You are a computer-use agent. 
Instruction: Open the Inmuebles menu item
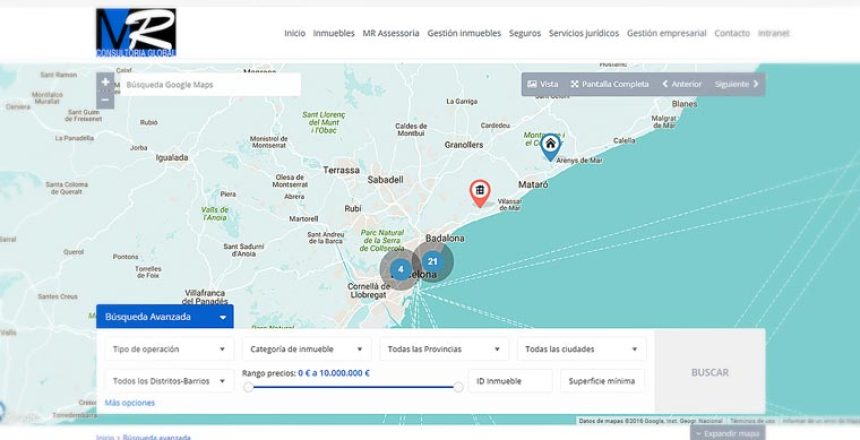tap(333, 33)
